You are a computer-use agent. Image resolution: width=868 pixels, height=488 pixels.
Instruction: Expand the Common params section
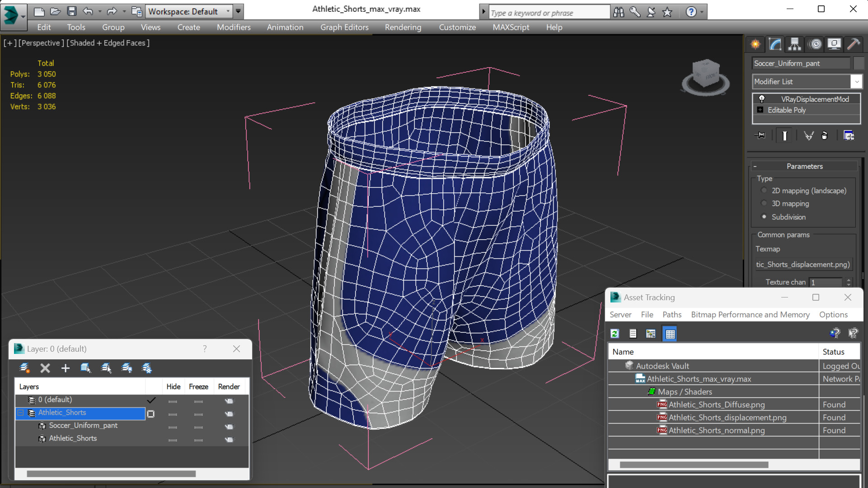coord(783,234)
